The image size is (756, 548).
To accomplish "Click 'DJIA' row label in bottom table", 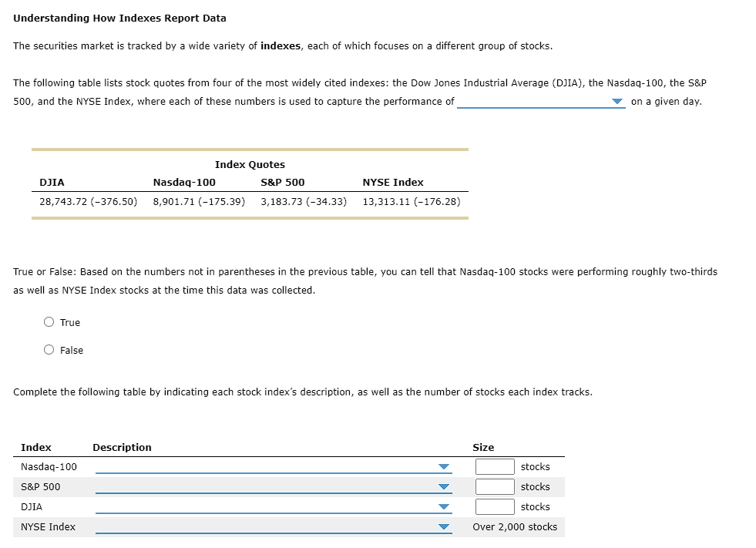I will (x=32, y=506).
